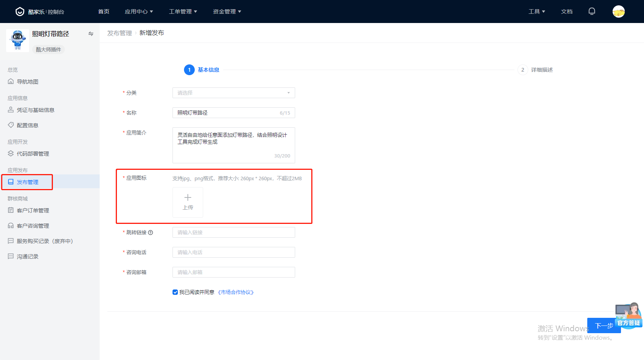The width and height of the screenshot is (644, 360).
Task: Uncheck the 我已阅读并同意 checkbox
Action: click(175, 292)
